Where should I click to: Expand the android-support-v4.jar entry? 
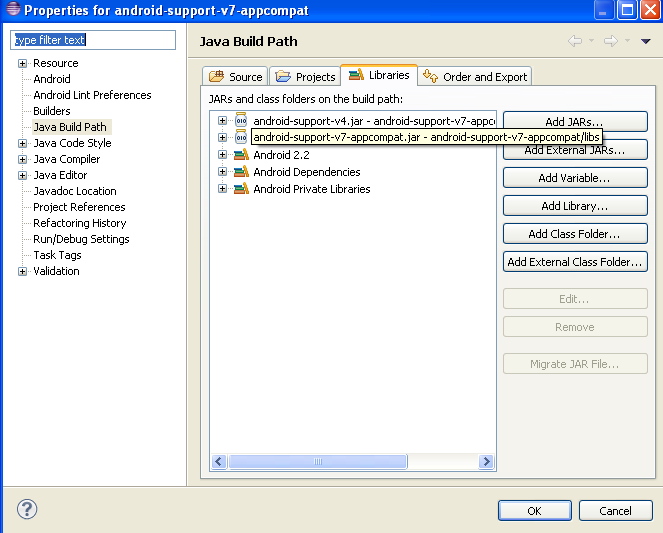(x=222, y=120)
